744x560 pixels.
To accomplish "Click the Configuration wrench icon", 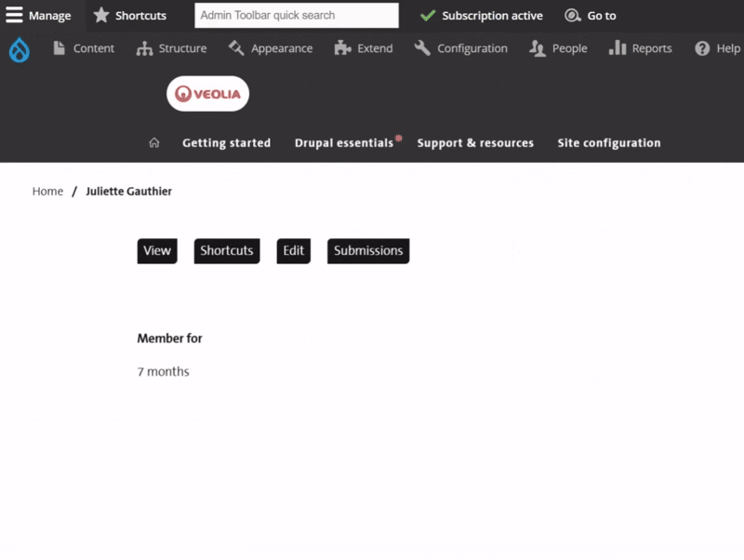I will (420, 47).
